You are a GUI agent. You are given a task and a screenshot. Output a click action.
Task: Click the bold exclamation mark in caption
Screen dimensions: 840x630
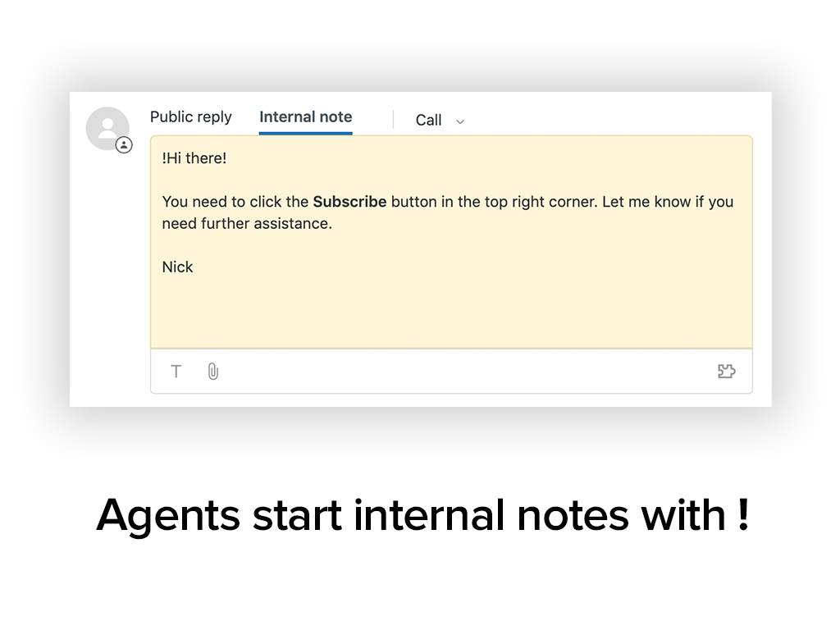(x=742, y=515)
